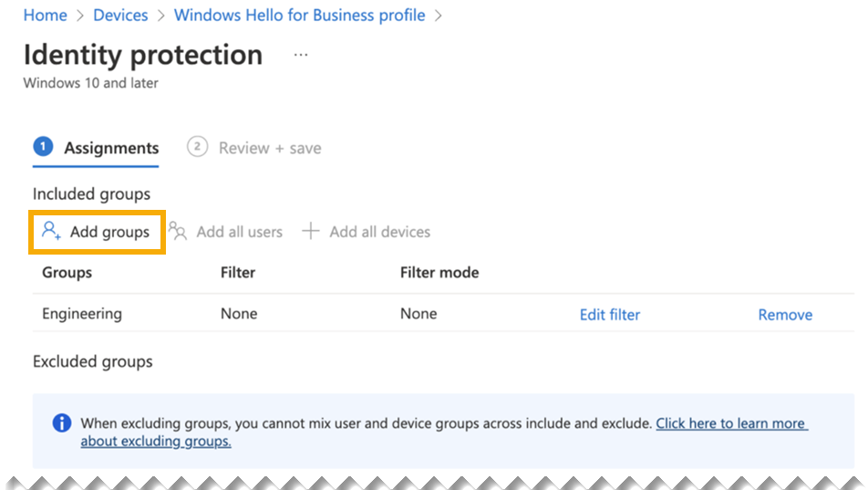Click the blue info icon in banner
868x490 pixels.
coord(61,423)
